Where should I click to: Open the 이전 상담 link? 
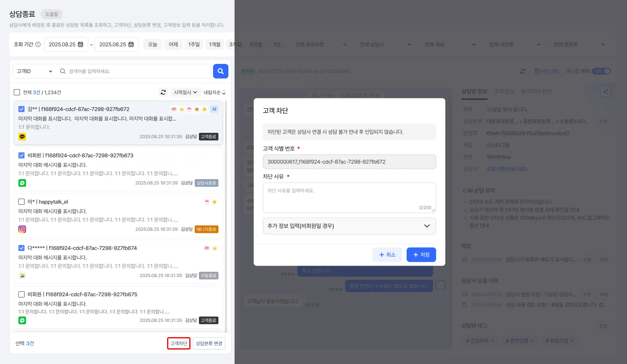(x=547, y=71)
